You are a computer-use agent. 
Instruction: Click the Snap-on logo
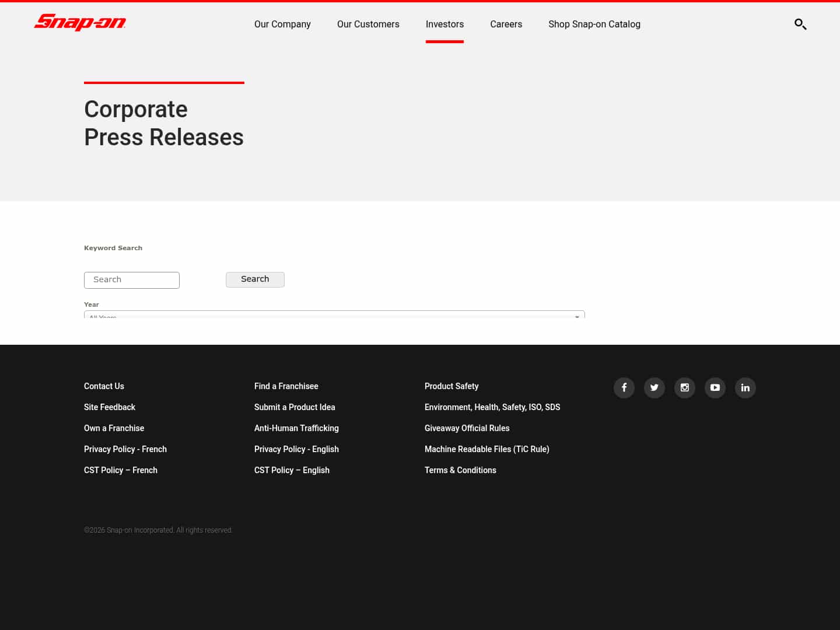pos(80,23)
